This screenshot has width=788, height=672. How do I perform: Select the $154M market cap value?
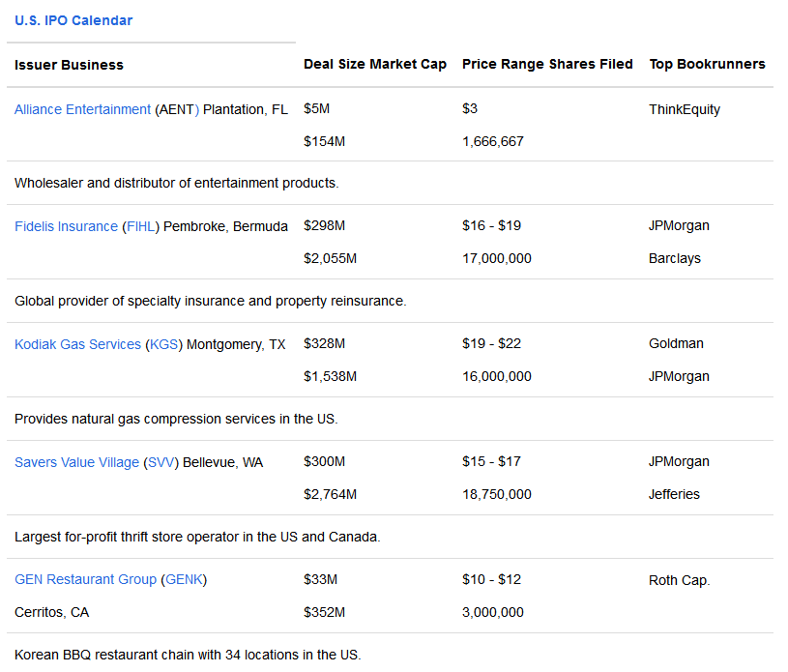pos(324,142)
